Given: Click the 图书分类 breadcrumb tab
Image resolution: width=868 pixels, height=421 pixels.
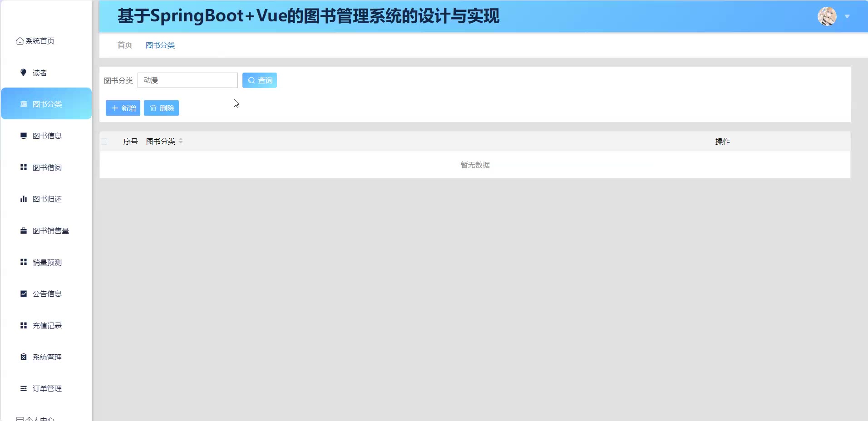Looking at the screenshot, I should [160, 45].
